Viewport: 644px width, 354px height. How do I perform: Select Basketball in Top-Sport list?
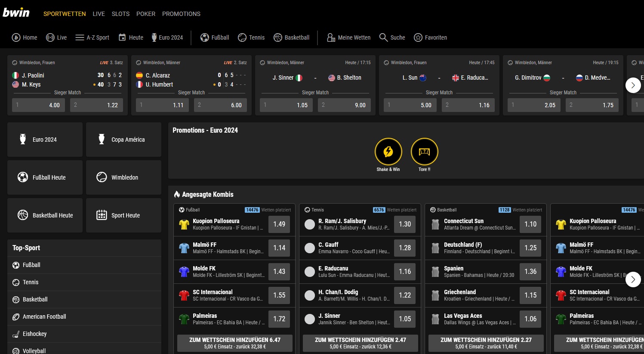coord(84,299)
